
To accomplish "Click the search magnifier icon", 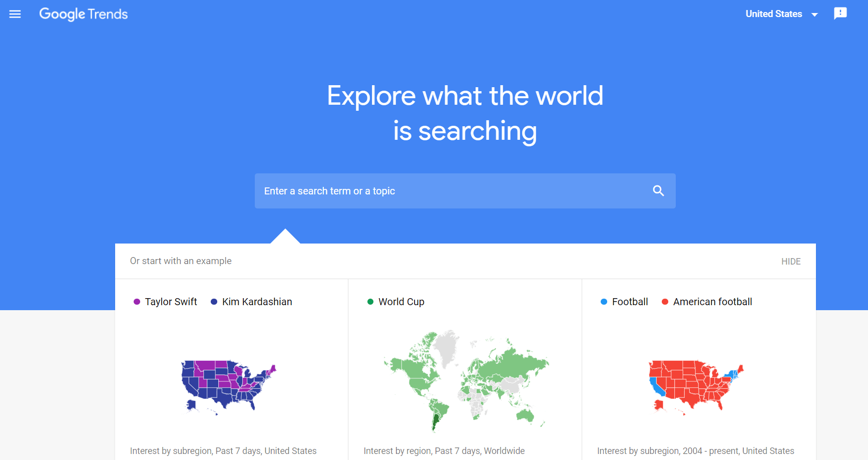I will [658, 191].
